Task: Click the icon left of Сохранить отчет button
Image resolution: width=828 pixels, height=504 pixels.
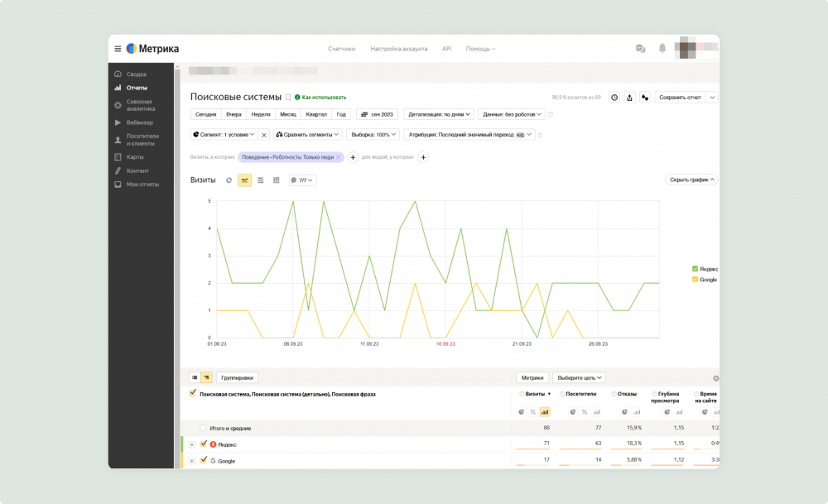Action: click(x=645, y=98)
